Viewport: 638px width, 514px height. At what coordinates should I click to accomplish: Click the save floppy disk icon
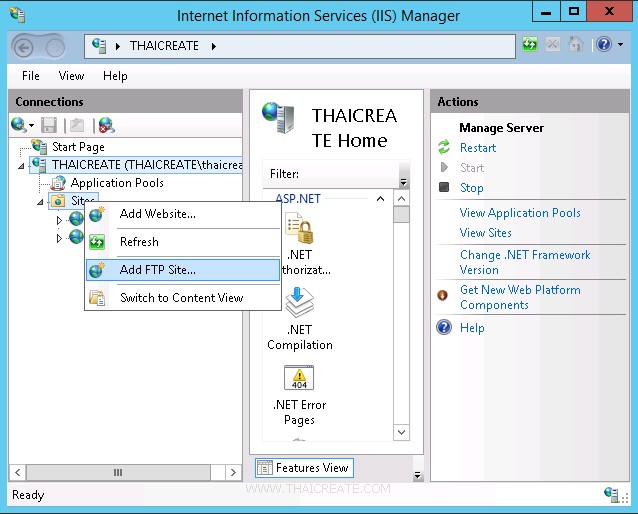click(x=49, y=125)
